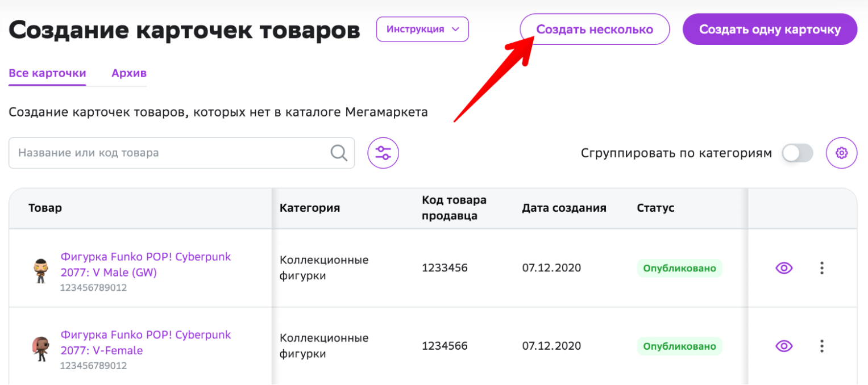Viewport: 868px width, 385px height.
Task: Switch to the Архив tab
Action: click(129, 73)
